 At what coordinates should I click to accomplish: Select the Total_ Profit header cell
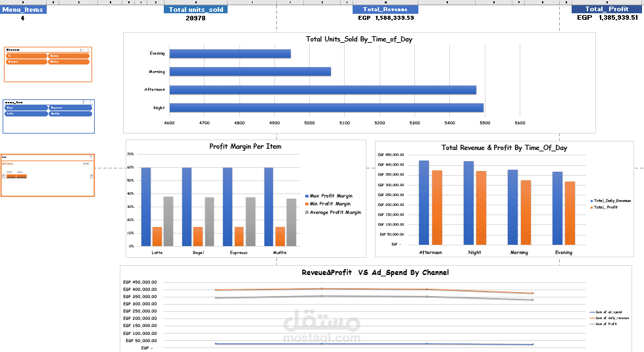tap(607, 9)
